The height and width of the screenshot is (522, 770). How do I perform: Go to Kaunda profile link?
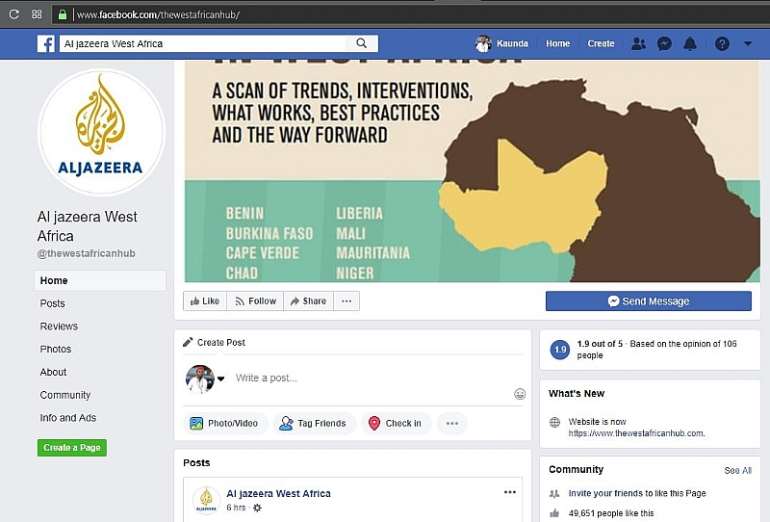512,44
